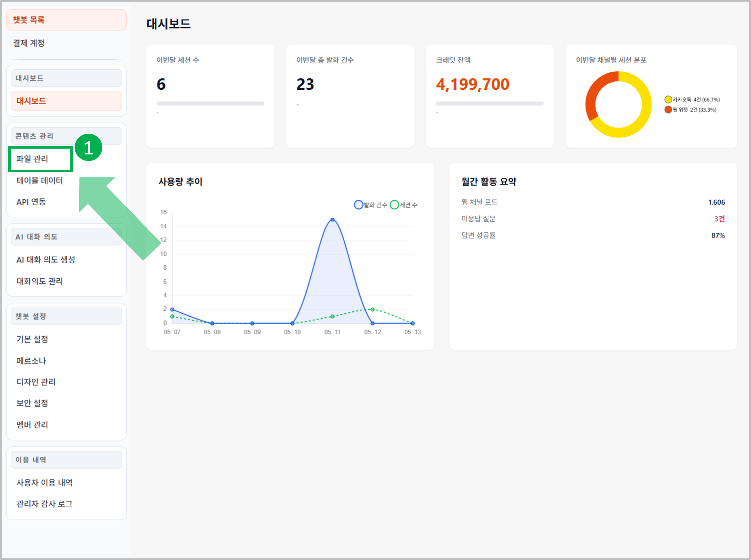The width and height of the screenshot is (751, 560).
Task: Open AI 대화 의도 생성
Action: (x=46, y=260)
